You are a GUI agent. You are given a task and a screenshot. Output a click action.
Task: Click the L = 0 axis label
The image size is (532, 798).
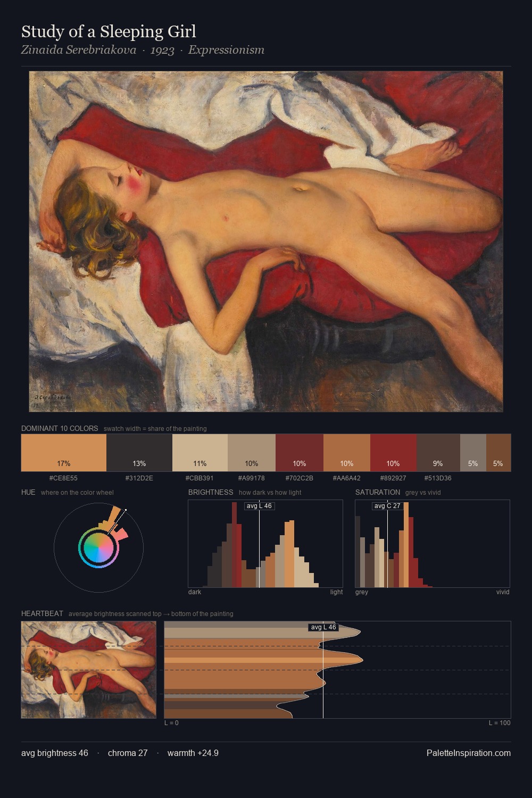pos(171,723)
